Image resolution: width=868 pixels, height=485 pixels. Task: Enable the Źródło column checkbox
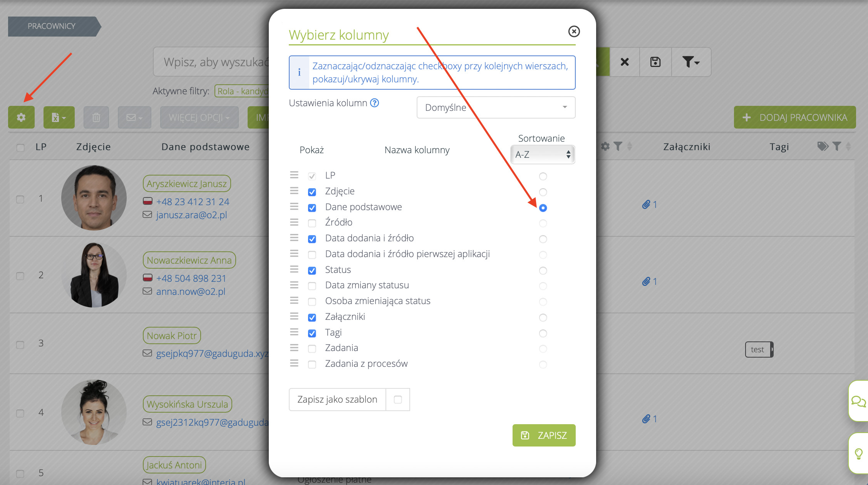coord(312,223)
